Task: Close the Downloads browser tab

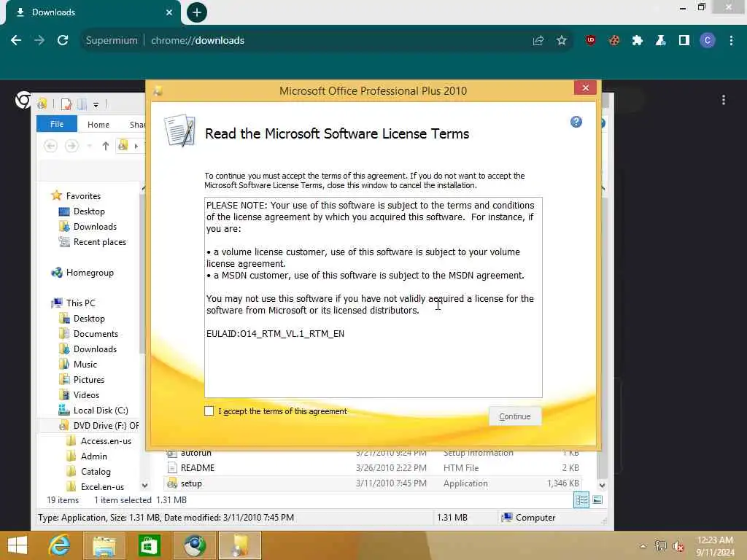Action: (x=169, y=12)
